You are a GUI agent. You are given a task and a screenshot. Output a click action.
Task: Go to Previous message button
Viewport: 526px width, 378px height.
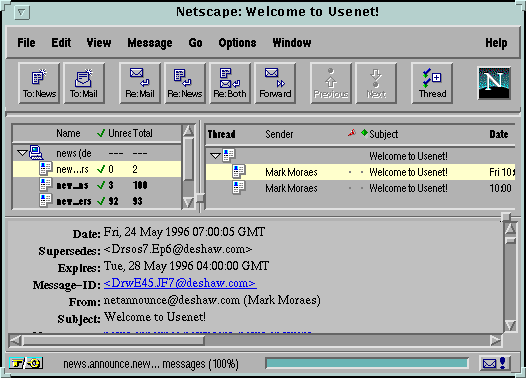(x=331, y=83)
